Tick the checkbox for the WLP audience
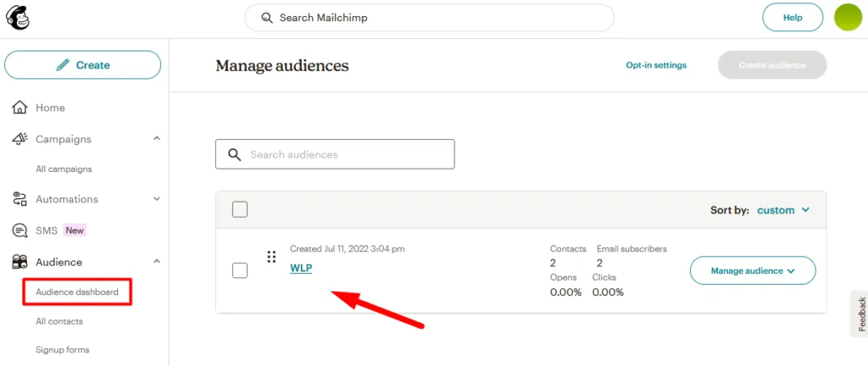Screen dimensions: 868x366 (x=240, y=270)
